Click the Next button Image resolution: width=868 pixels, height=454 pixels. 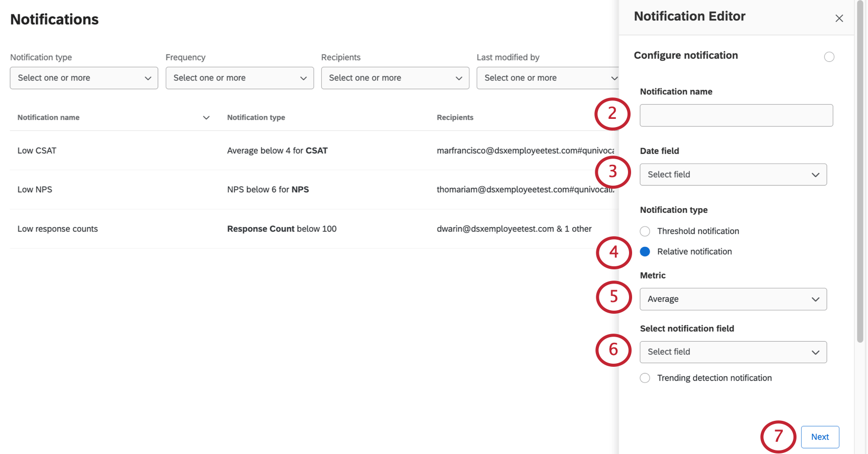(819, 437)
